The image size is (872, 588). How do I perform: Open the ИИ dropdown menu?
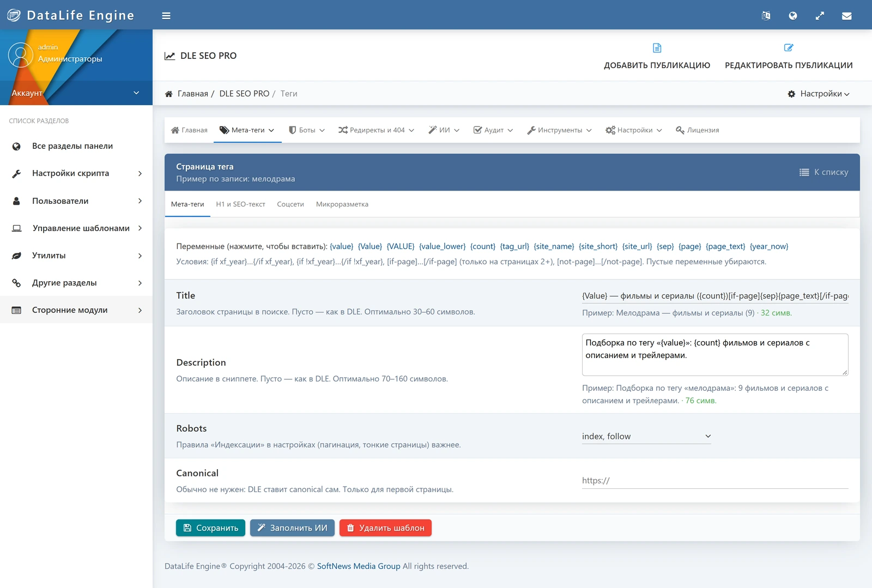pyautogui.click(x=444, y=130)
